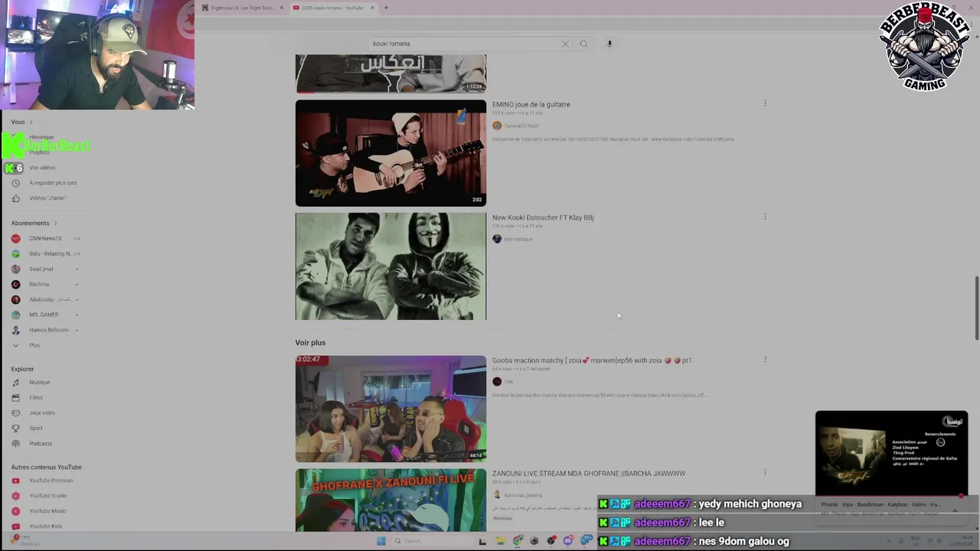
Task: Open Vidéos J'aime thumbs-up icon
Action: (15, 198)
